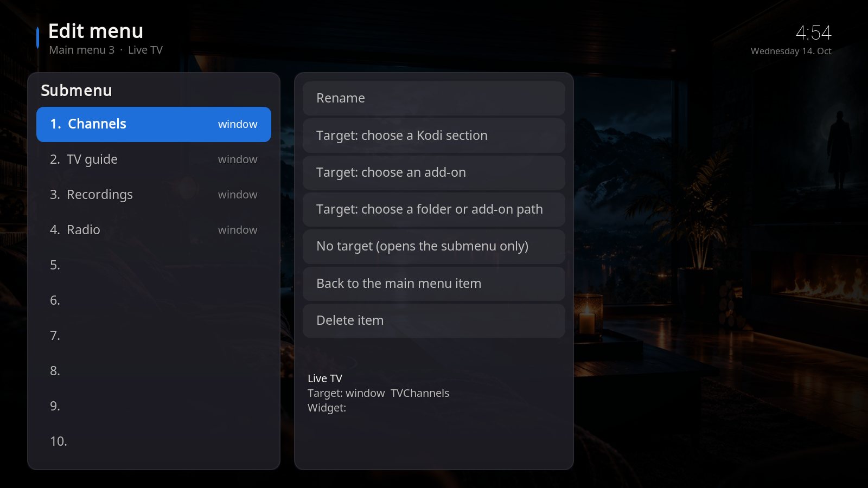Choose empty submenu slot 6
Image resolution: width=868 pixels, height=488 pixels.
click(x=154, y=300)
